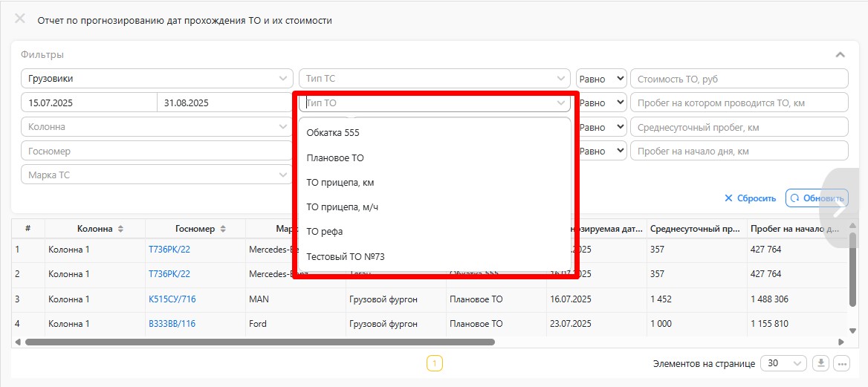This screenshot has width=868, height=387.
Task: Select Тестовый ТО №73 option
Action: click(x=346, y=257)
